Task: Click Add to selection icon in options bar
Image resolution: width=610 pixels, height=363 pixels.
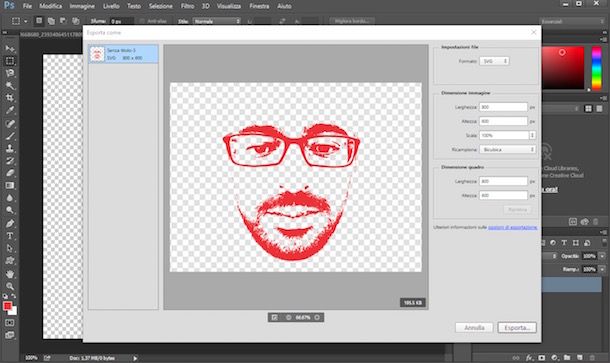Action: point(51,21)
